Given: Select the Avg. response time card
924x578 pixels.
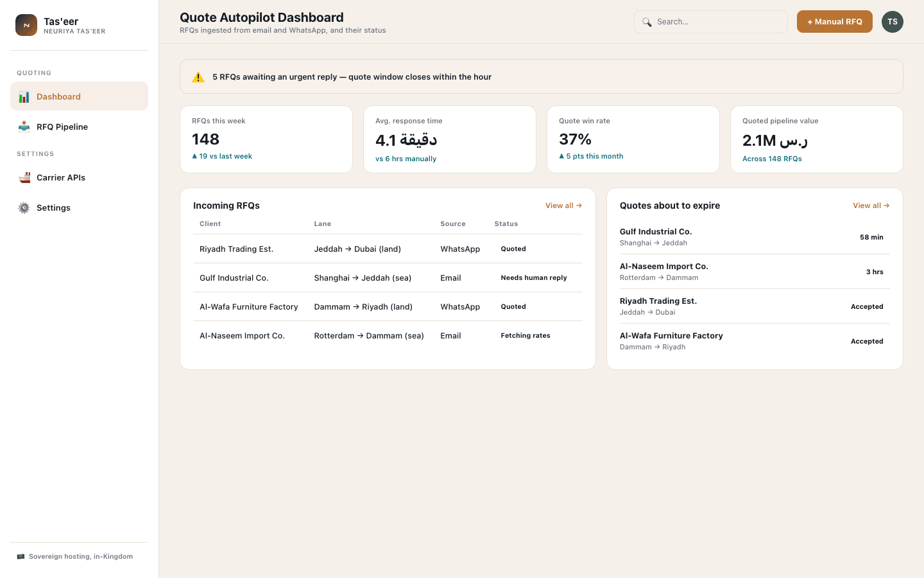Looking at the screenshot, I should point(450,139).
